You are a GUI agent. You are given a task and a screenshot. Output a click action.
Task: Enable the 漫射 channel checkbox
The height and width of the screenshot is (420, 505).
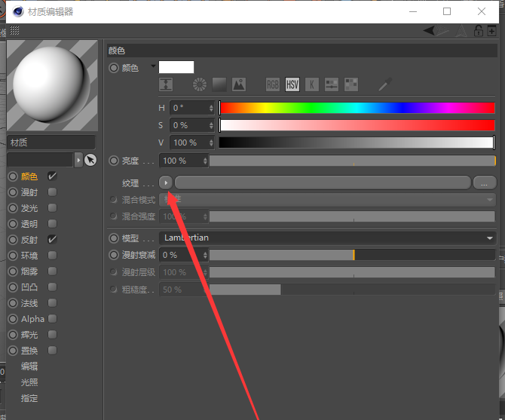click(52, 192)
